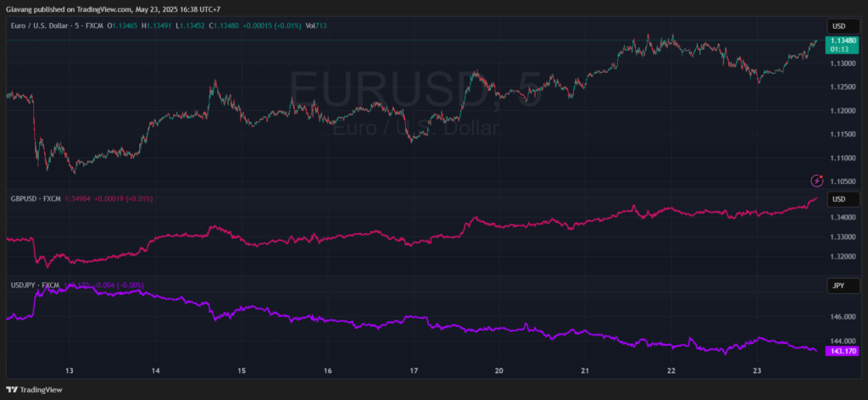Click date 13 on the time axis
The image size is (868, 400).
pyautogui.click(x=70, y=371)
